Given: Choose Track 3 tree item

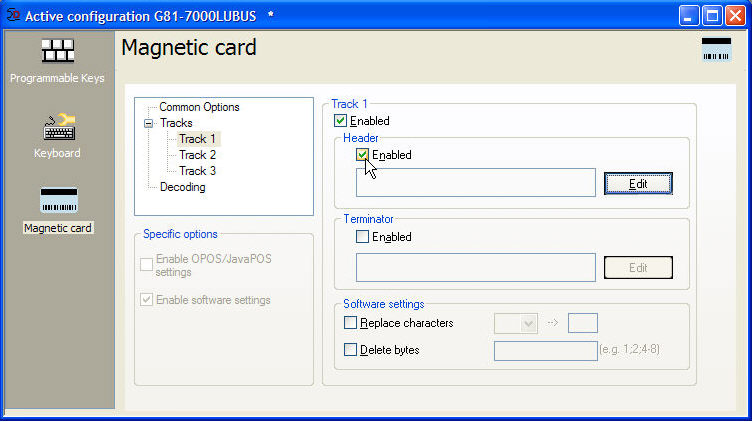Looking at the screenshot, I should (x=197, y=171).
